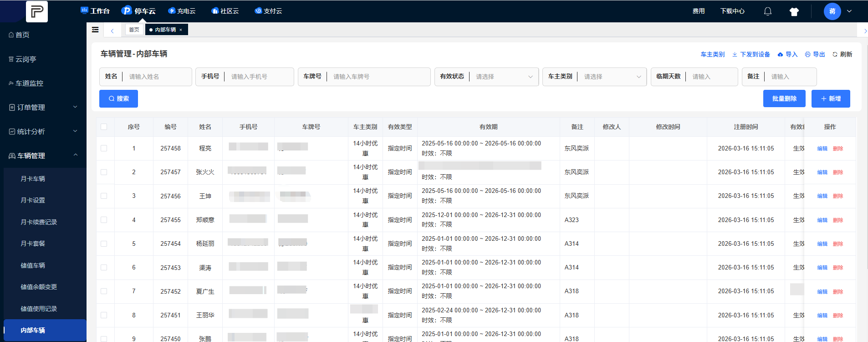Switch to 支付云 in top navigation

(268, 11)
